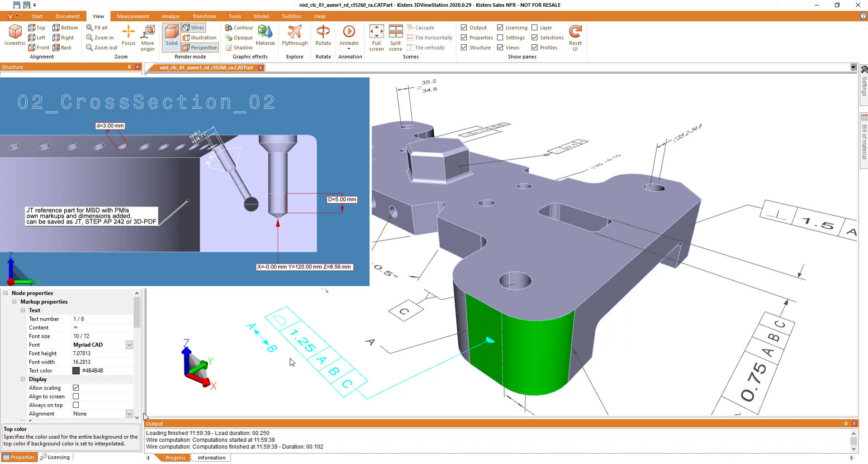868x464 pixels.
Task: Activate the Flythrough explore mode
Action: click(x=294, y=36)
